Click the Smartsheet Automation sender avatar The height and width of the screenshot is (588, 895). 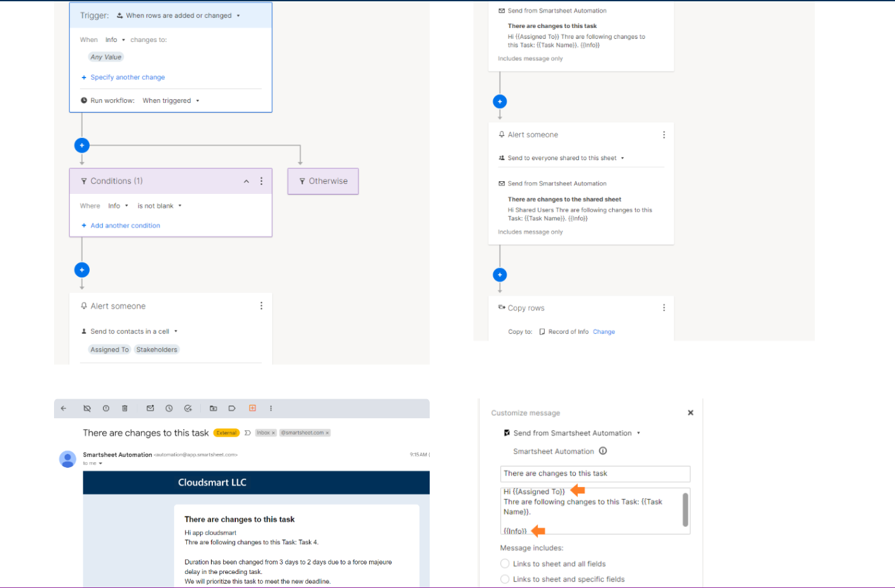click(x=67, y=459)
